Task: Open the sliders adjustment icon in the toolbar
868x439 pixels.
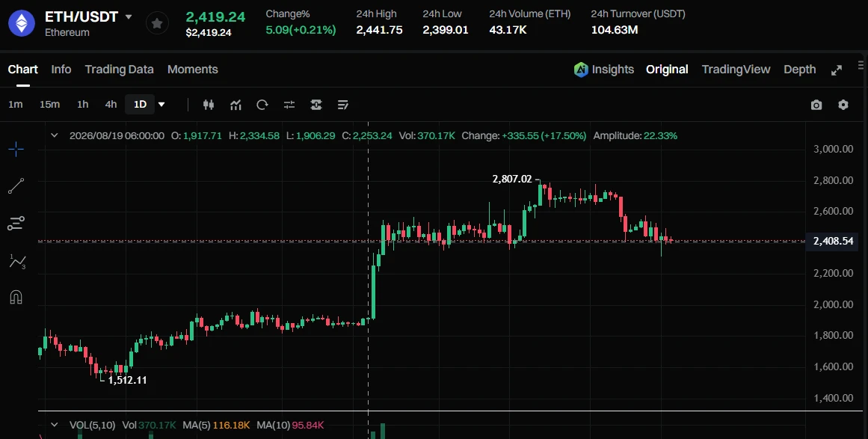Action: click(289, 105)
